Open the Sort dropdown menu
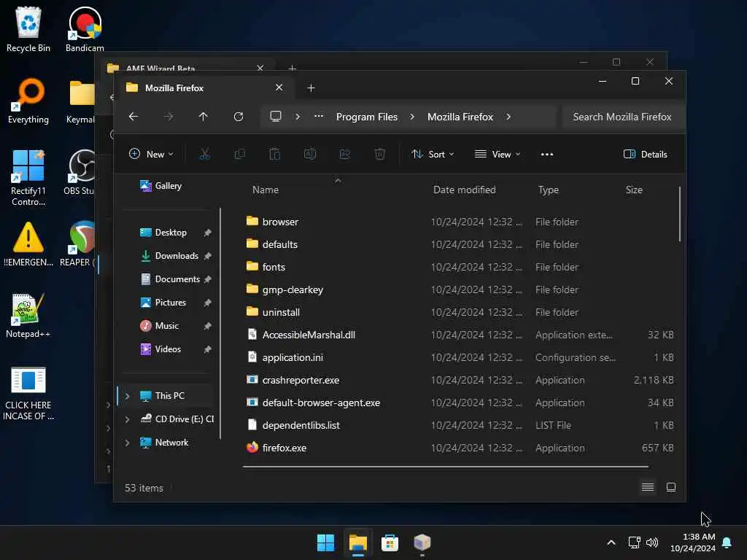This screenshot has width=747, height=560. (x=433, y=155)
